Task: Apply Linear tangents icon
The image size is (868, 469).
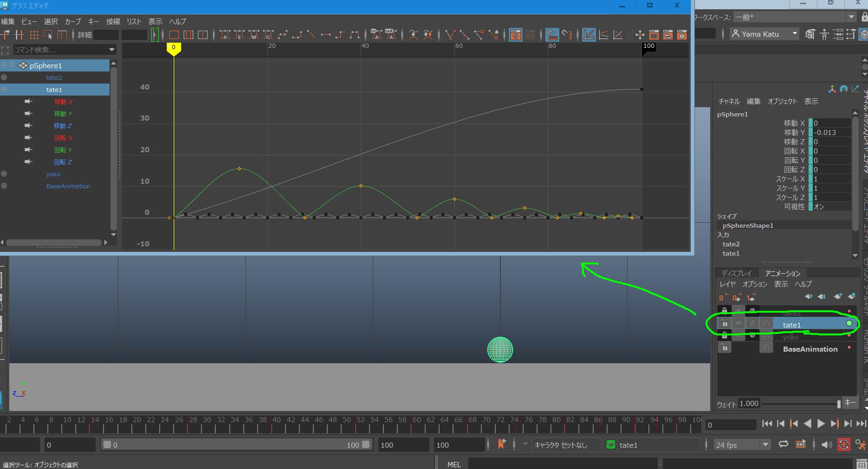Action: pos(311,35)
